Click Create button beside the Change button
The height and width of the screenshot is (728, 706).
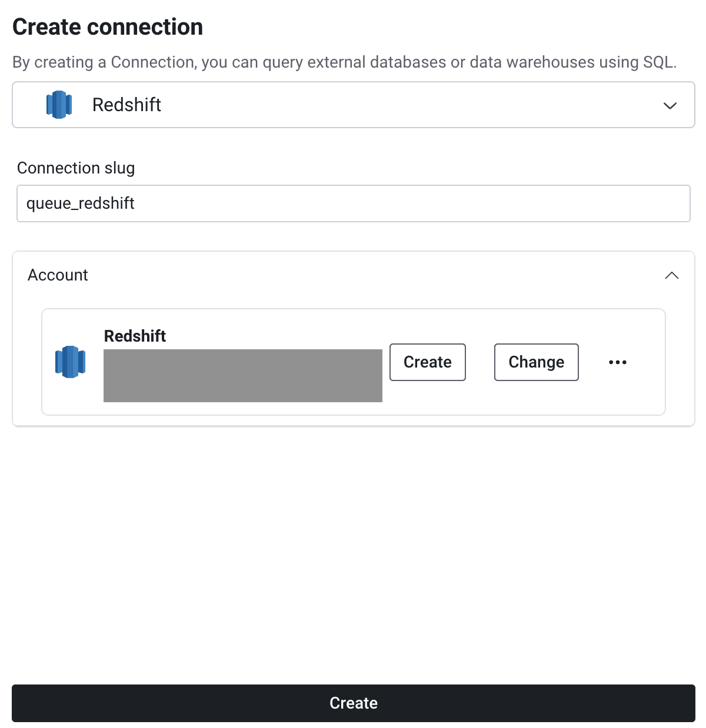pos(428,362)
